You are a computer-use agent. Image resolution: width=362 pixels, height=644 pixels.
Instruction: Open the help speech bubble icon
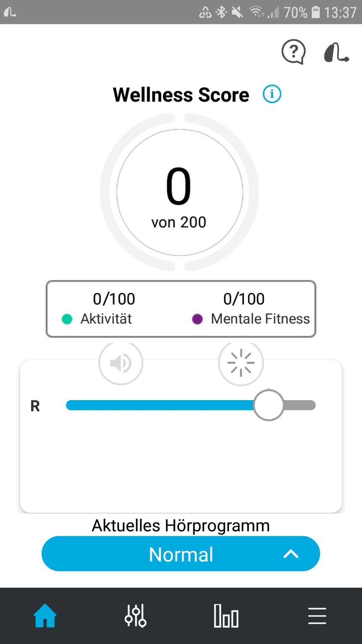pyautogui.click(x=293, y=52)
